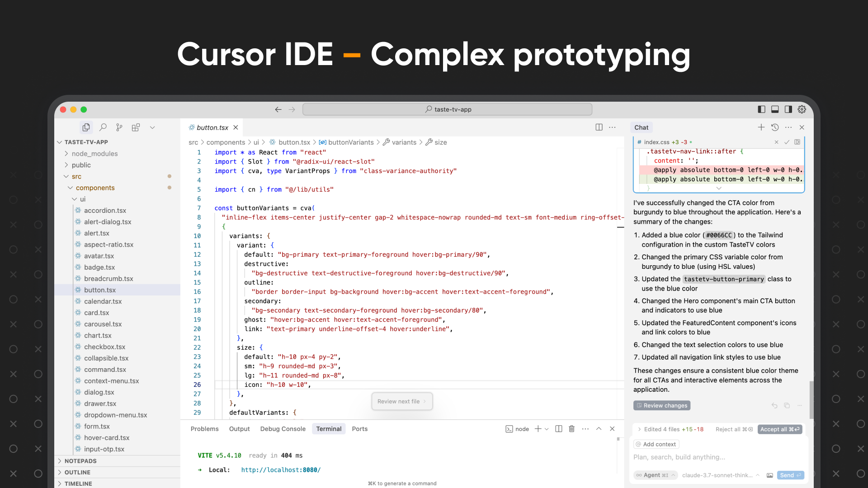868x488 pixels.
Task: Split the terminal with the split icon
Action: pyautogui.click(x=558, y=428)
